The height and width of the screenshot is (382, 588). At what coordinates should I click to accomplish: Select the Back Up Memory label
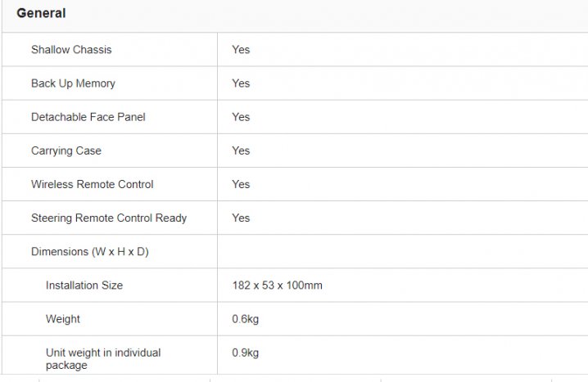[x=73, y=83]
